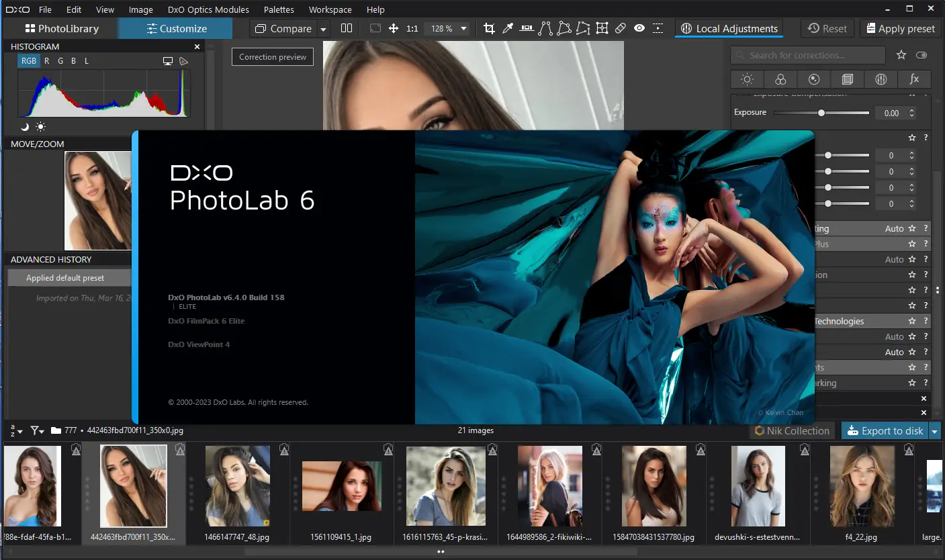The height and width of the screenshot is (560, 945).
Task: Open the Compare dropdown arrow
Action: tap(323, 29)
